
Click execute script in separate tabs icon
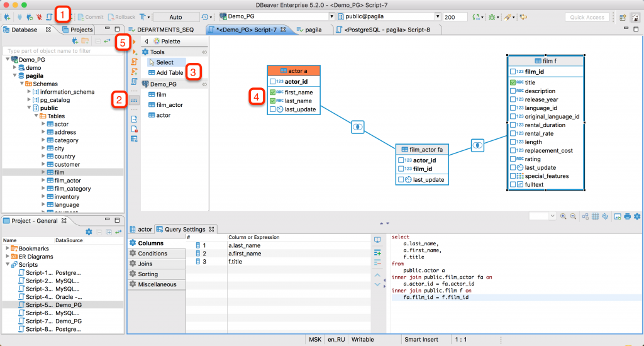(x=135, y=72)
